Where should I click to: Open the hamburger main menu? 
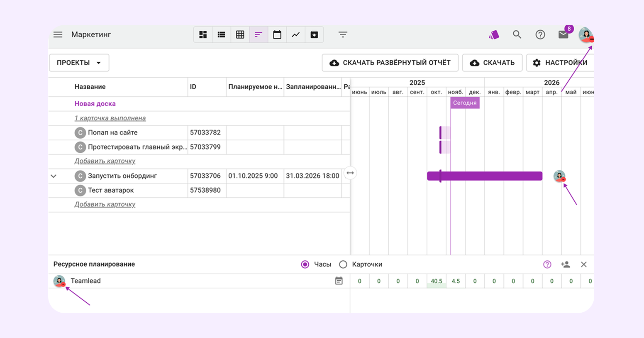point(58,34)
